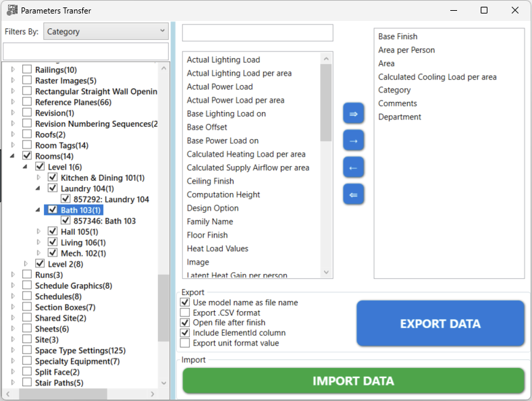
Task: Expand the Kitchen & Dining 101(1) node
Action: [x=38, y=178]
